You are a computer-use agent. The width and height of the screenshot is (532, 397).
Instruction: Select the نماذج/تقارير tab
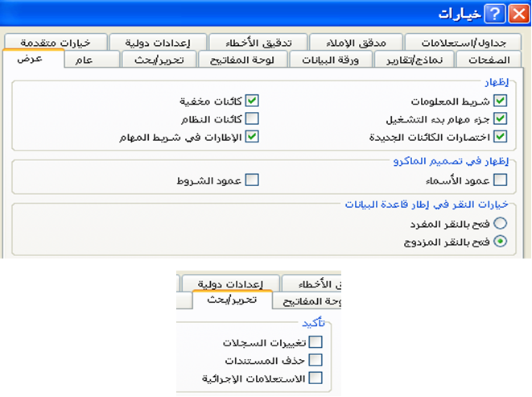point(415,60)
